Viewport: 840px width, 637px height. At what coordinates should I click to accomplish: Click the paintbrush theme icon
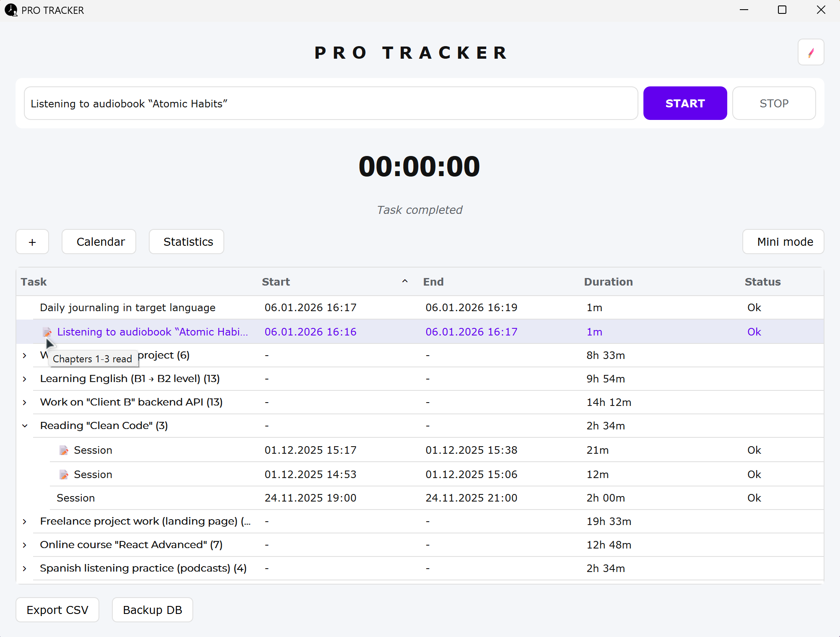pos(811,52)
